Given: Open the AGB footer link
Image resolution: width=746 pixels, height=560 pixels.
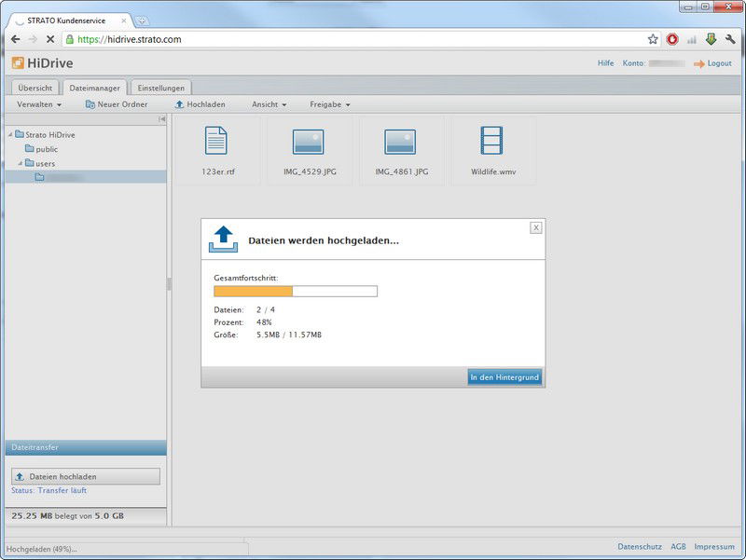Looking at the screenshot, I should click(678, 547).
